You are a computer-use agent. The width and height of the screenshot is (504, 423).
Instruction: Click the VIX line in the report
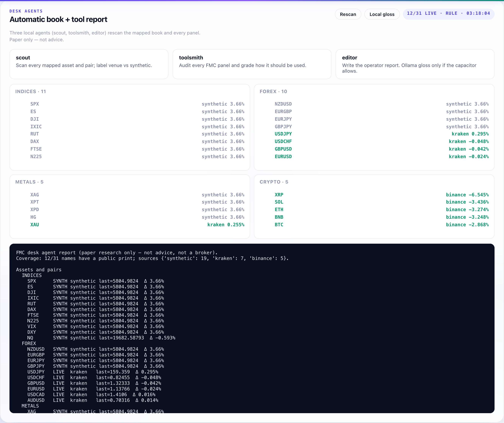[x=96, y=327]
